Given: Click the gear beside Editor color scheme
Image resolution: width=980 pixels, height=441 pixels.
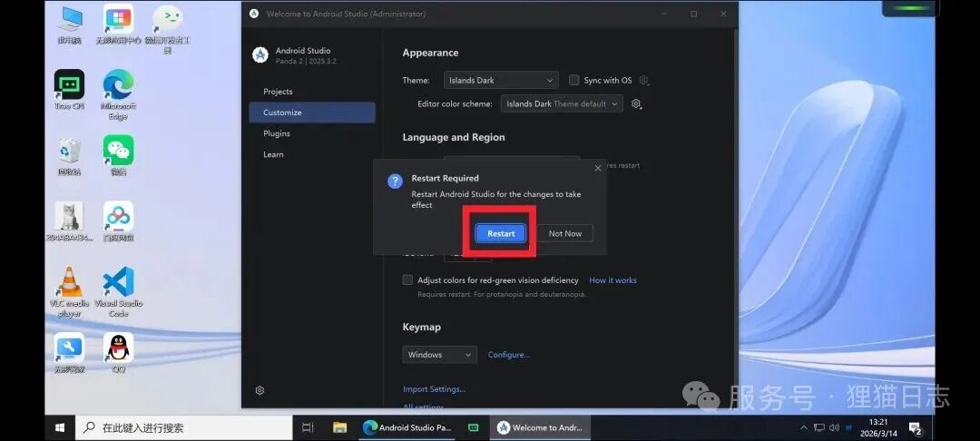Looking at the screenshot, I should pyautogui.click(x=637, y=103).
